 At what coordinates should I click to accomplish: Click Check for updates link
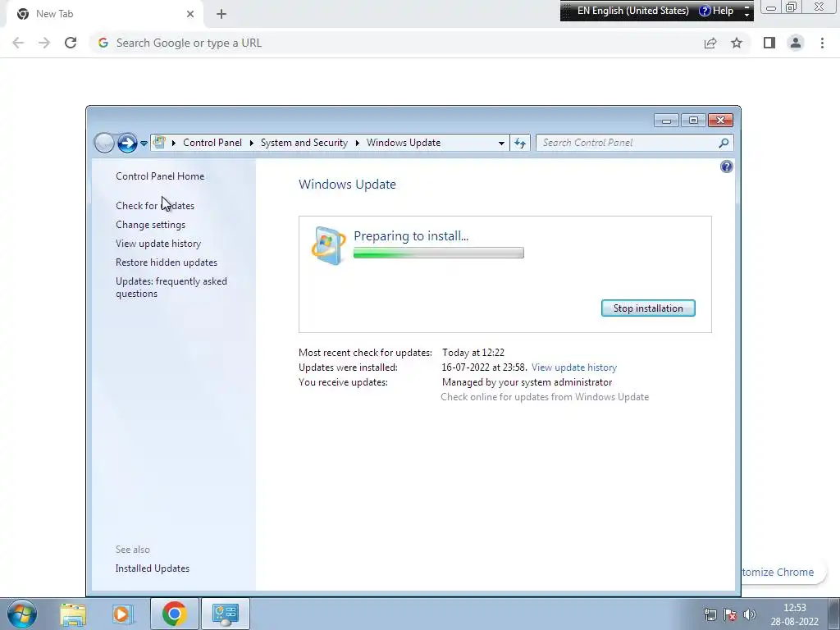point(155,206)
